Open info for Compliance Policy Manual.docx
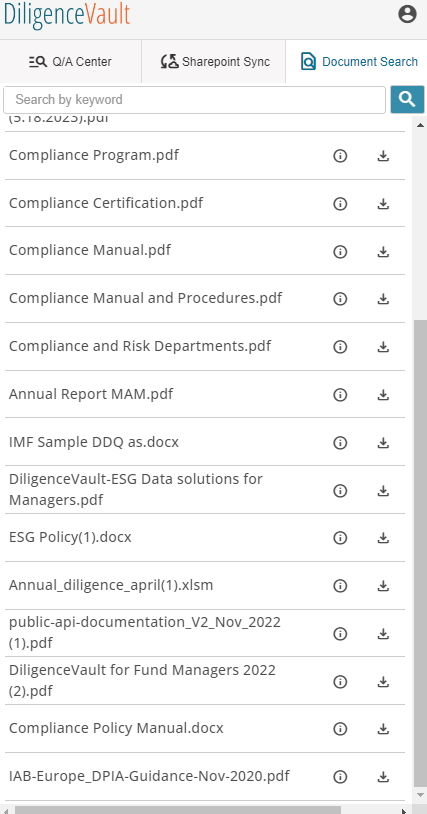427x814 pixels. (x=340, y=729)
